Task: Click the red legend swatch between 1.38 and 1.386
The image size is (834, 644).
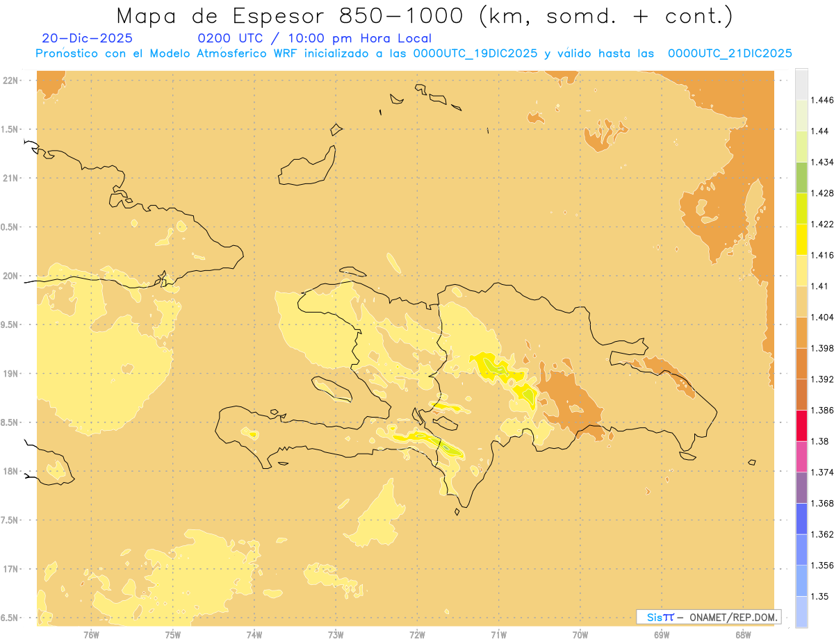Action: [801, 425]
